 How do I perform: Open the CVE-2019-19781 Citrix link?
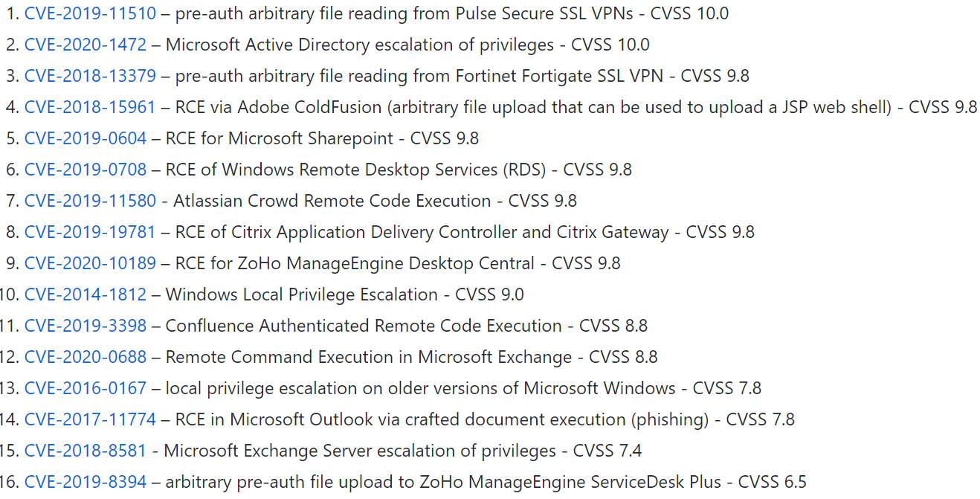pos(90,232)
